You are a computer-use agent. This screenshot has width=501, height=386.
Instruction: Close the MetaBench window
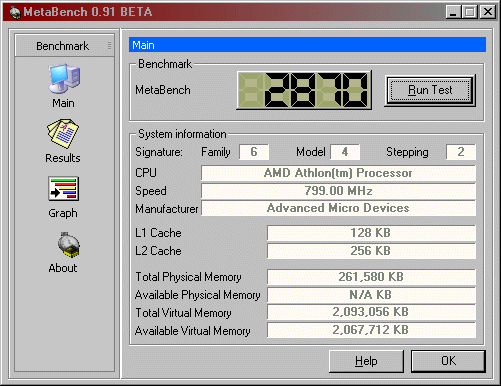488,12
